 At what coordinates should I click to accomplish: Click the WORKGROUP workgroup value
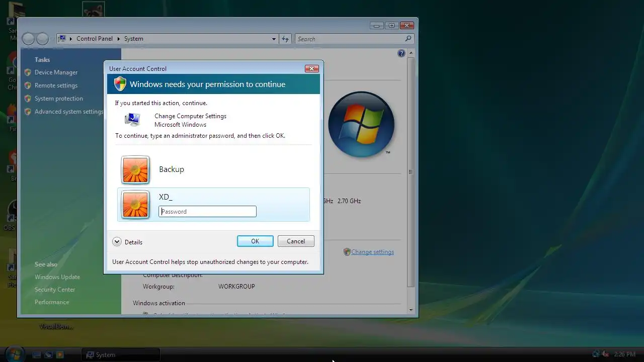pos(236,287)
